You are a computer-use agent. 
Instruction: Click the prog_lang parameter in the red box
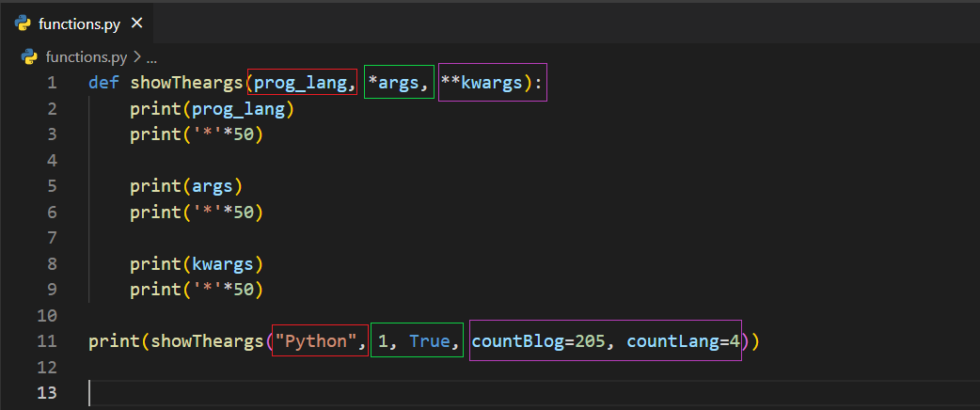click(300, 83)
